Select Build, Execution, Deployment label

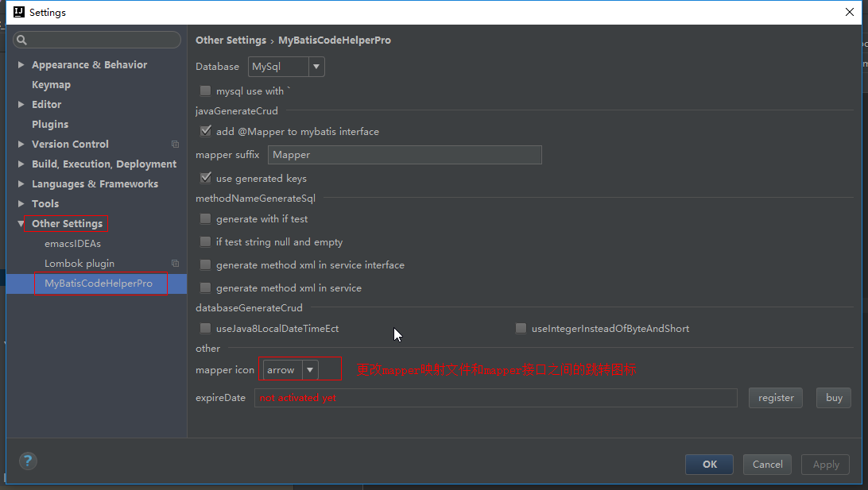coord(104,164)
